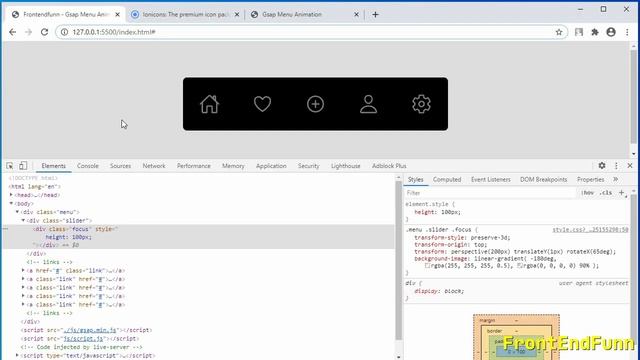
Task: Reload the page with the refresh icon
Action: pos(44,32)
